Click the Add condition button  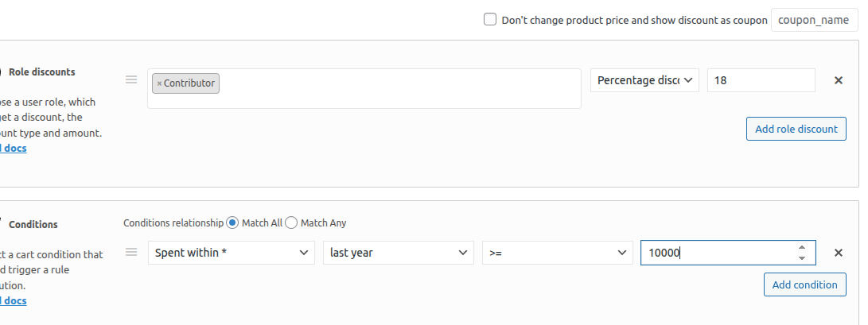(x=804, y=284)
